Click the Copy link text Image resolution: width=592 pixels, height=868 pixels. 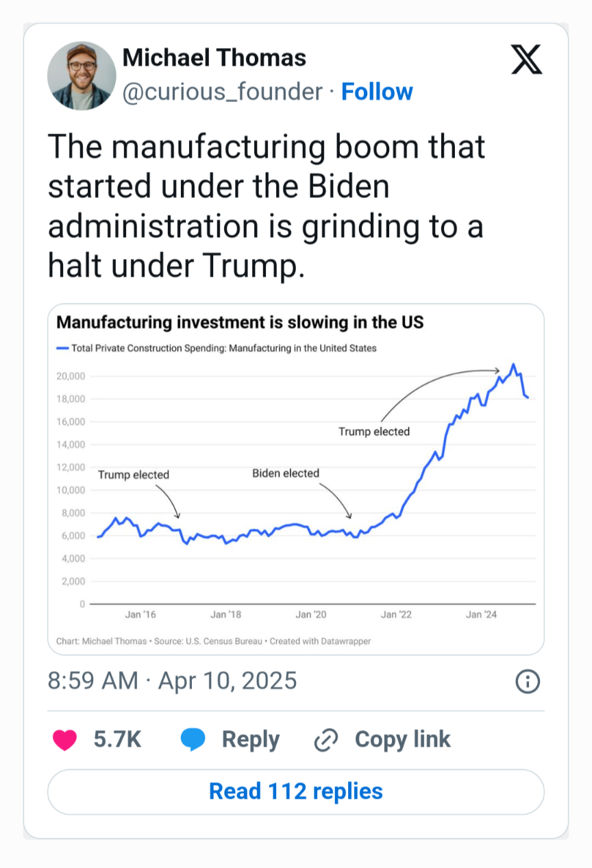point(402,740)
